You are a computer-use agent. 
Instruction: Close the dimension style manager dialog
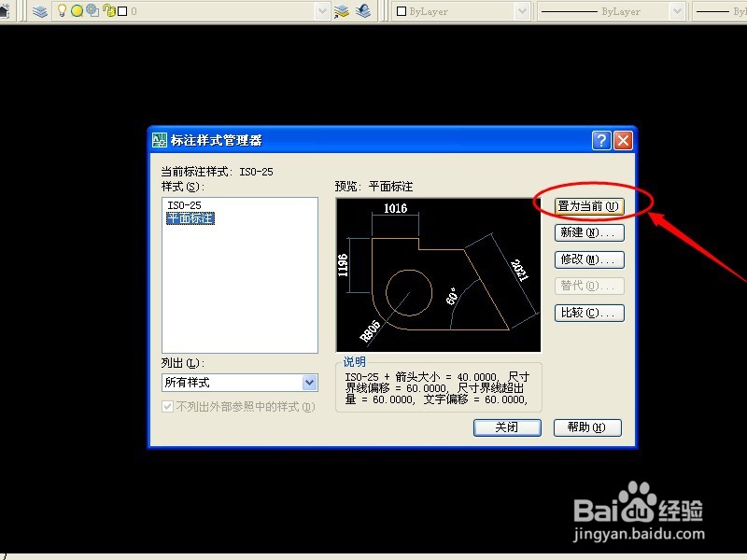(623, 141)
